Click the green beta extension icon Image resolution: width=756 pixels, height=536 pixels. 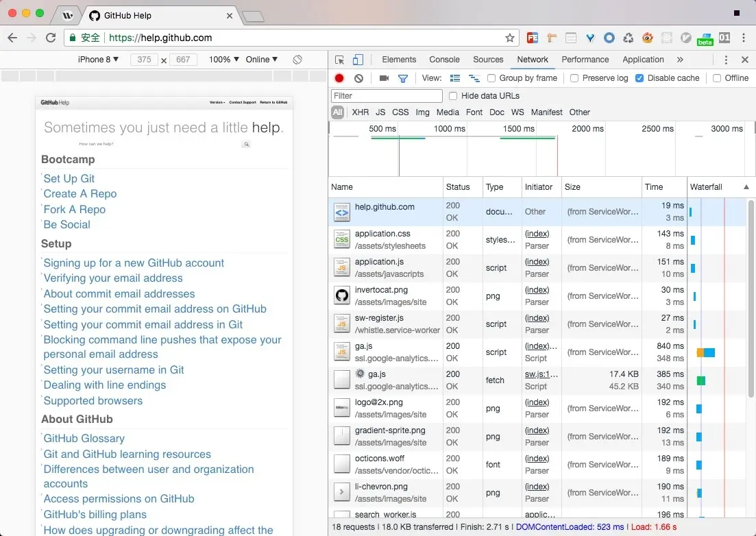pos(705,38)
